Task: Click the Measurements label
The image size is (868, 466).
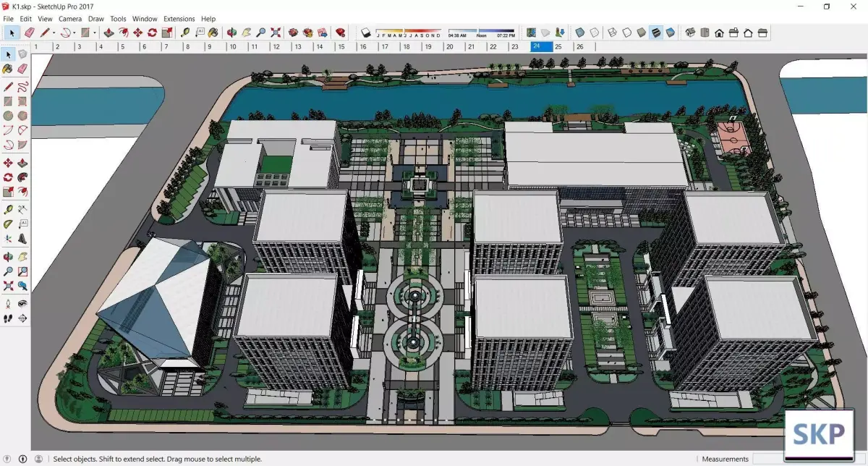Action: tap(725, 459)
